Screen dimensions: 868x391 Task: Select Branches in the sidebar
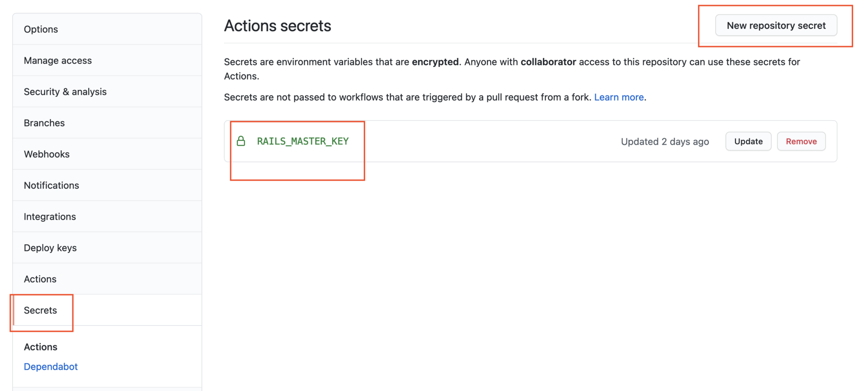[x=107, y=123]
